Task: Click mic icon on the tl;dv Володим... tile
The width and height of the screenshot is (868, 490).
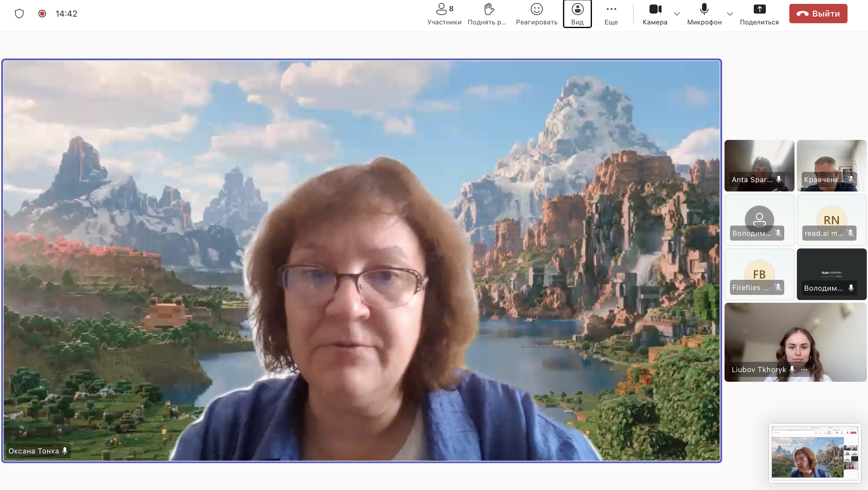Action: tap(851, 288)
